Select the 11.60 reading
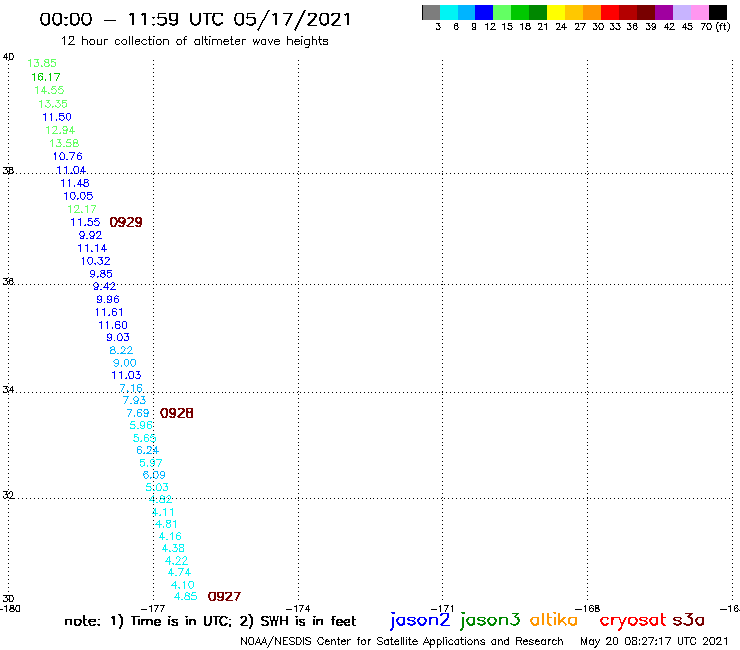Viewport: 740px width, 650px height. (x=113, y=325)
